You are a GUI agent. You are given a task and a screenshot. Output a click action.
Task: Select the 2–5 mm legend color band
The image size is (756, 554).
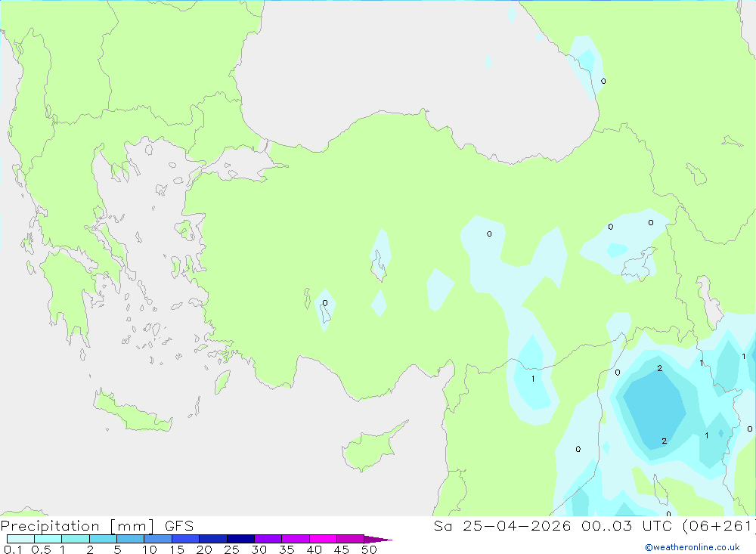pos(103,539)
